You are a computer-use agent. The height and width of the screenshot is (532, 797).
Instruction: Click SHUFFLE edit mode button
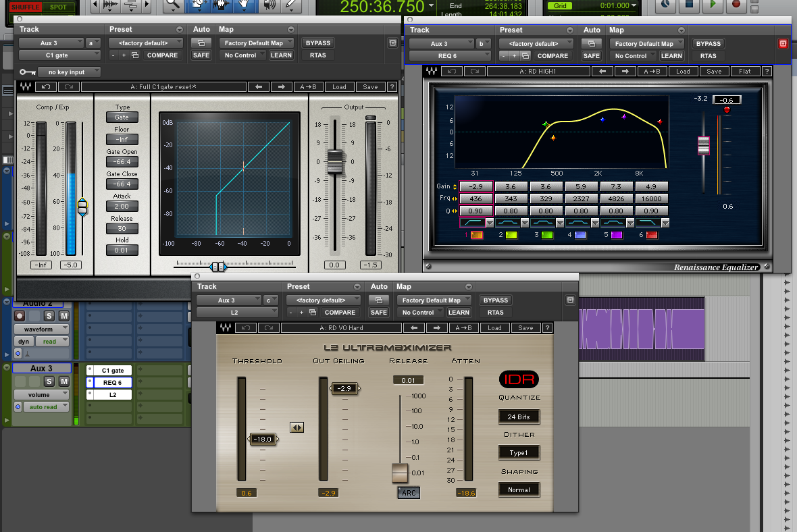[x=25, y=7]
